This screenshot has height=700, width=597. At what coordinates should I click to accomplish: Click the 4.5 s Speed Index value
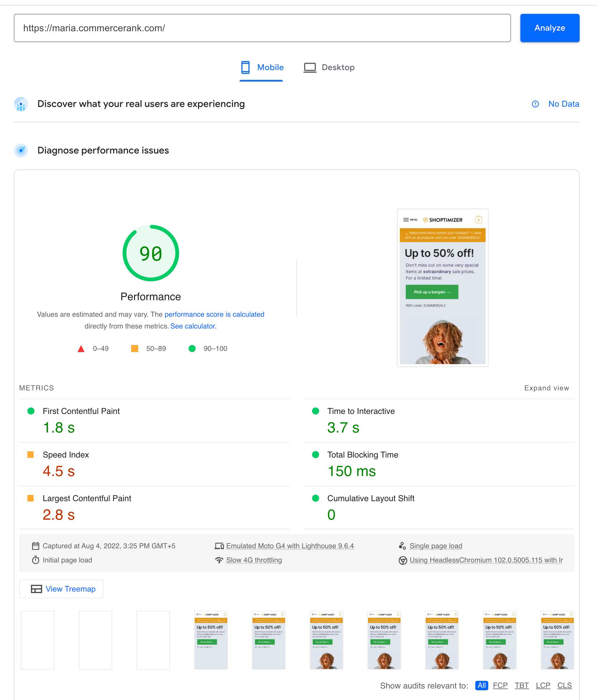click(x=59, y=471)
